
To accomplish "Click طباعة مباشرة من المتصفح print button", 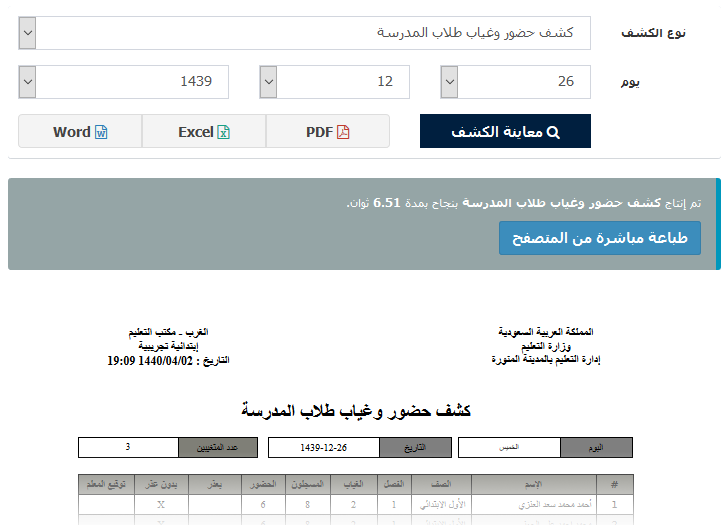I will pos(600,238).
